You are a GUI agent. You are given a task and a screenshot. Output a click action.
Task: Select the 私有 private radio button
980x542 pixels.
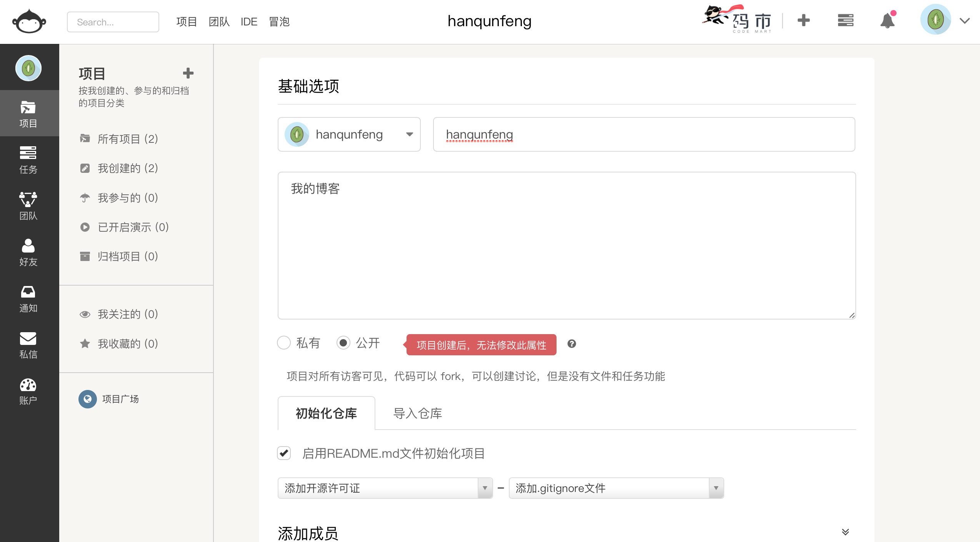pyautogui.click(x=284, y=343)
